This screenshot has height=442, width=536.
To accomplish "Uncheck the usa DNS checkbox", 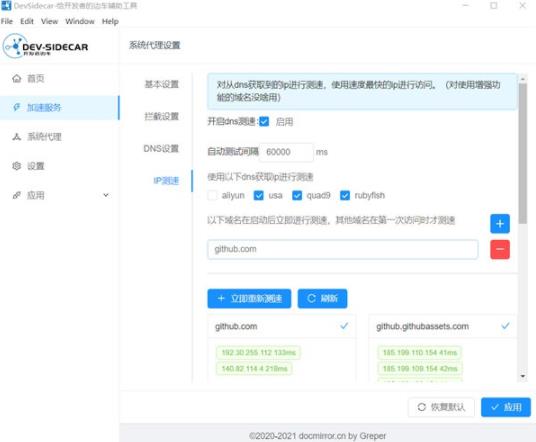I will pyautogui.click(x=259, y=196).
